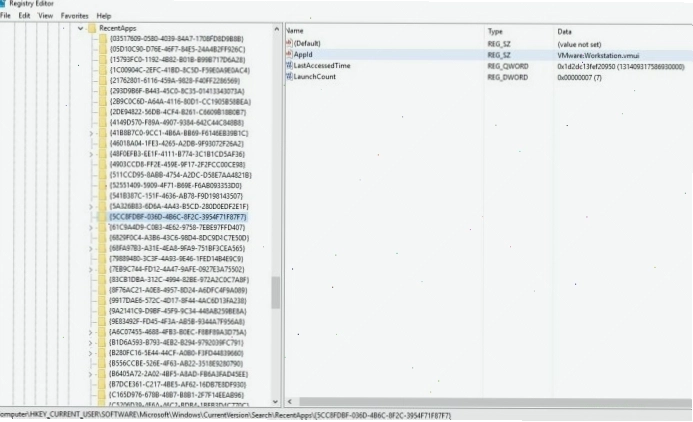Screen dimensions: 693x422
Task: Click the folder icon of selected key {5CC8FDBF-...
Action: [103, 217]
